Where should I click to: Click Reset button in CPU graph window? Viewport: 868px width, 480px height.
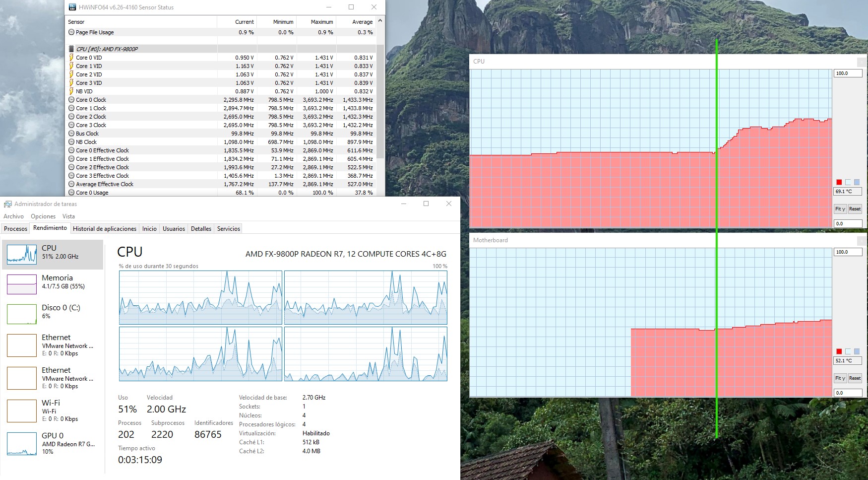pos(855,209)
